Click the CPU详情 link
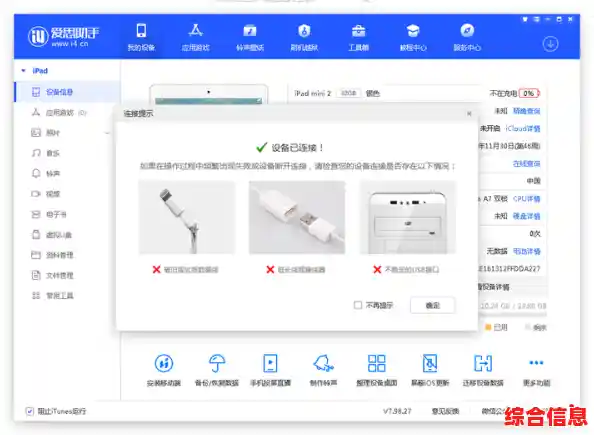 coord(526,199)
